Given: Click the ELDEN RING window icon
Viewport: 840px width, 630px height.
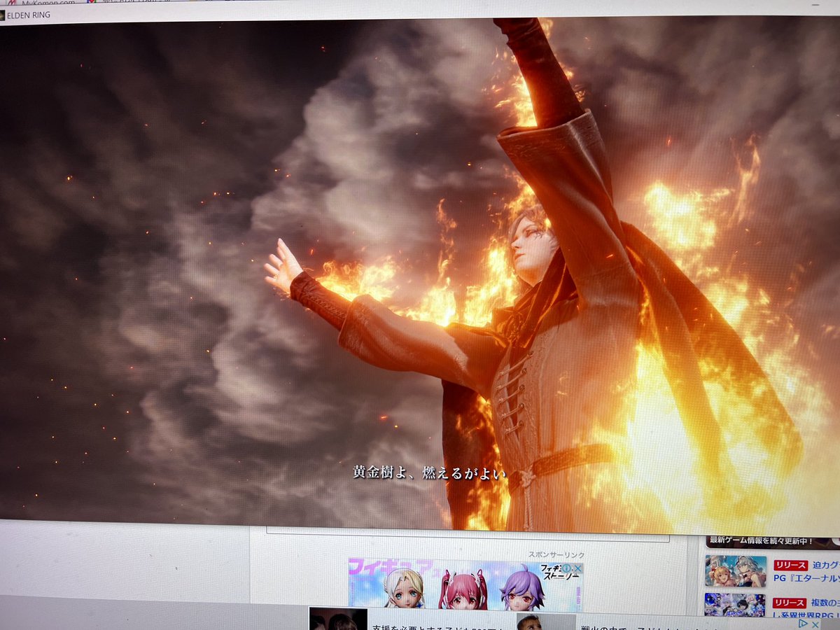Looking at the screenshot, I should click(2, 15).
